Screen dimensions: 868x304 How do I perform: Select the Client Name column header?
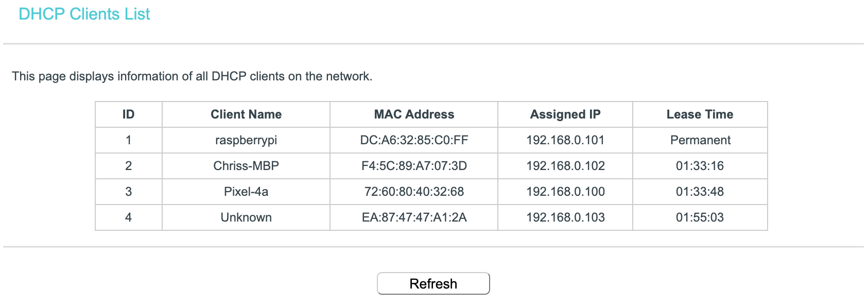pyautogui.click(x=246, y=114)
